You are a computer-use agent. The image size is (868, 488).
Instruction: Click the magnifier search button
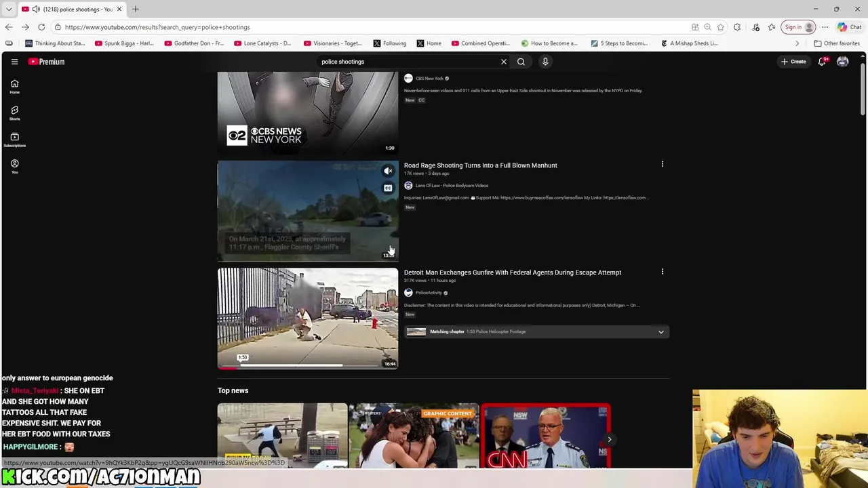521,62
